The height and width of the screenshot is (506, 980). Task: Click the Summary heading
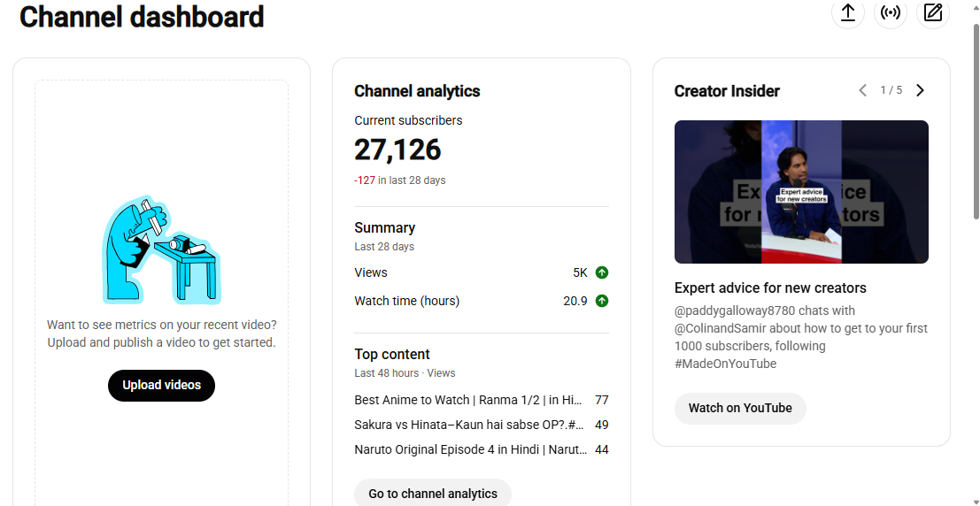[384, 227]
